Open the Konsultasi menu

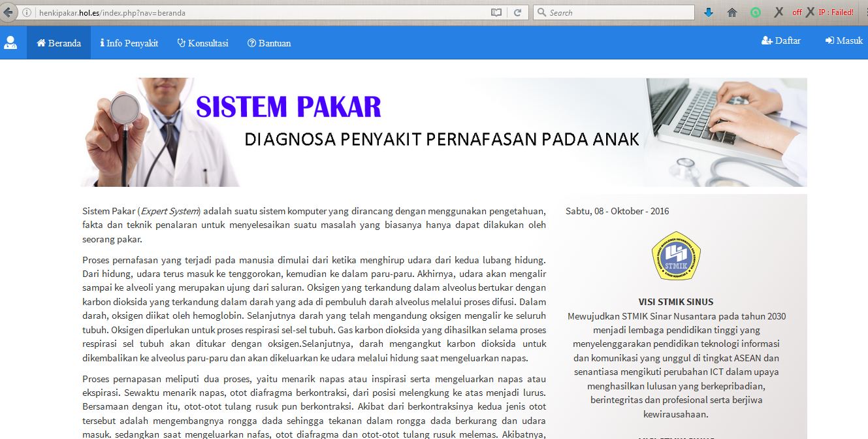(204, 42)
